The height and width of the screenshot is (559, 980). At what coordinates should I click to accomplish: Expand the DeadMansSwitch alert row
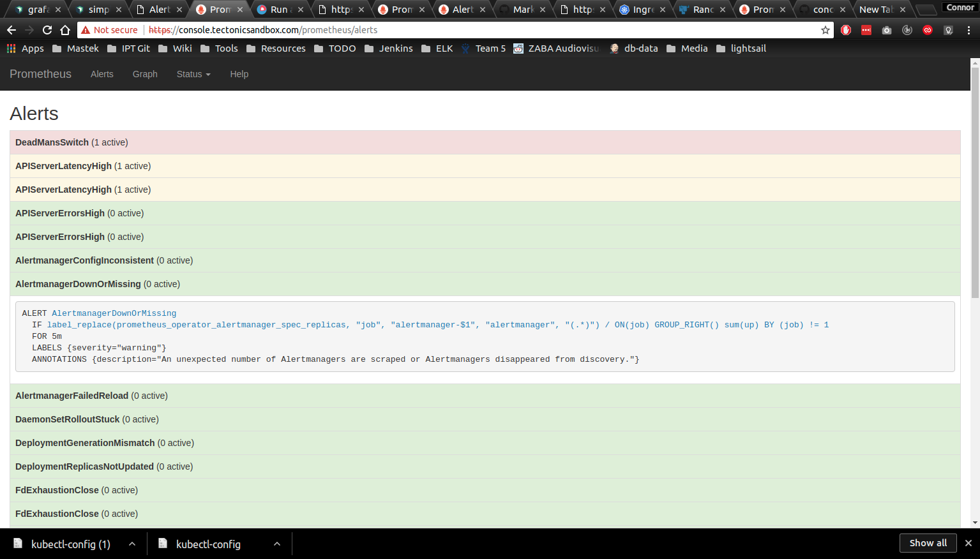[485, 142]
